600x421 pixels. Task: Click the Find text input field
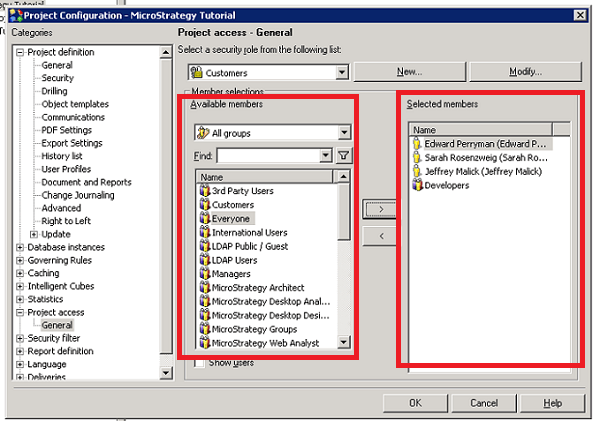(269, 155)
